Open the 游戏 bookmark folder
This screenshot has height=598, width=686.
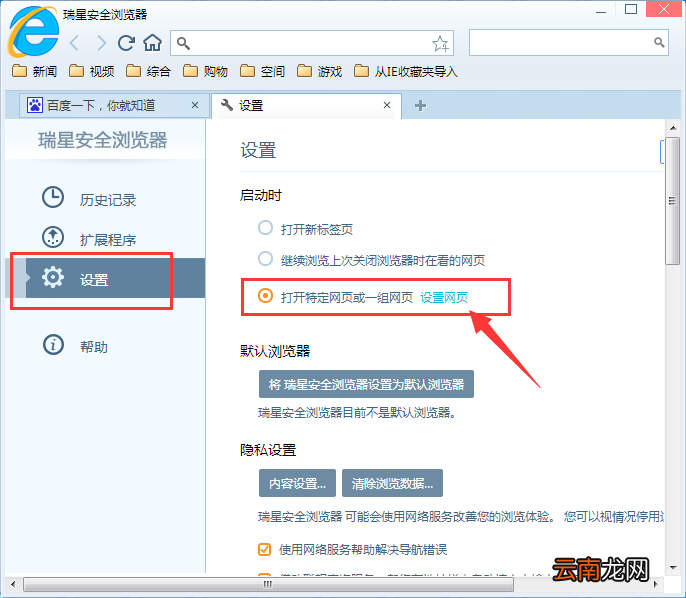[x=319, y=71]
